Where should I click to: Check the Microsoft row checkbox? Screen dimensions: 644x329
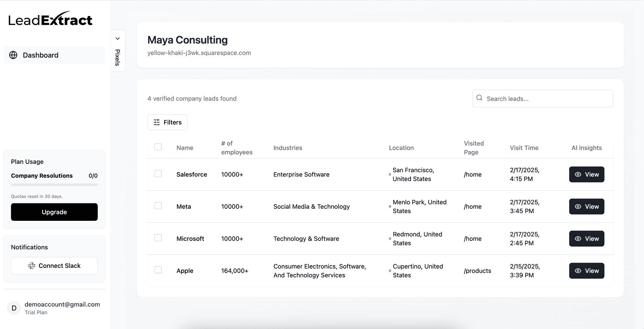tap(158, 238)
